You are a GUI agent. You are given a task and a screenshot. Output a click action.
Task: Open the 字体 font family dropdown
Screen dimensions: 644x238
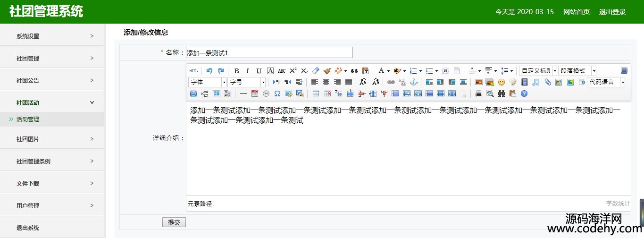pos(208,82)
